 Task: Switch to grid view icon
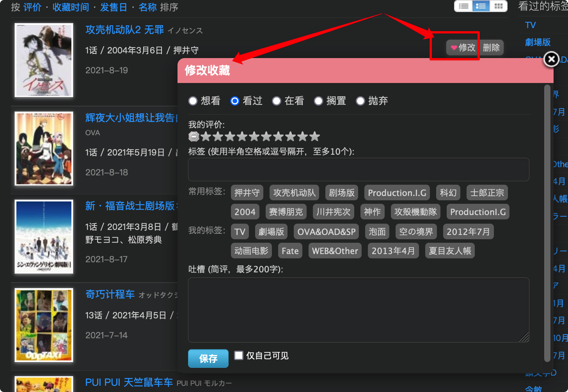498,6
